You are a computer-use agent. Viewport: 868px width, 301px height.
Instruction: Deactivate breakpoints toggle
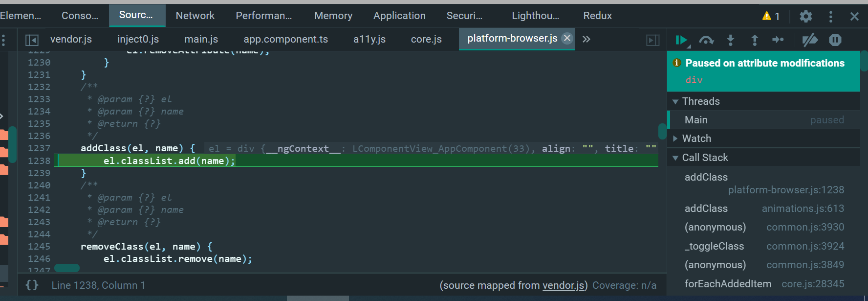click(810, 40)
